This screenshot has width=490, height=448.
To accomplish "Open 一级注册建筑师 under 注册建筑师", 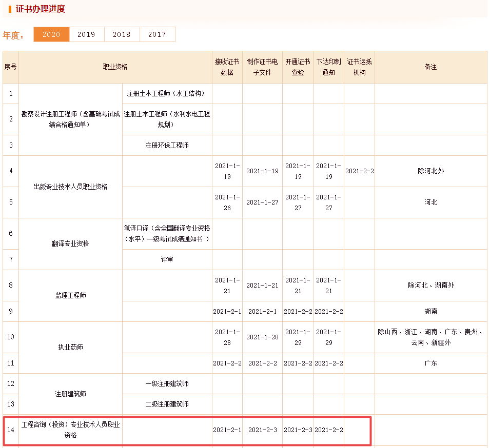I will (166, 383).
